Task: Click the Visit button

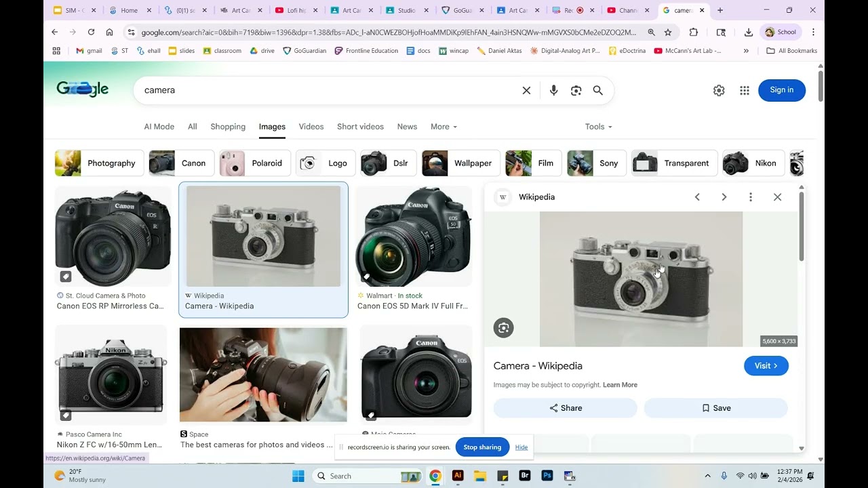Action: (766, 366)
